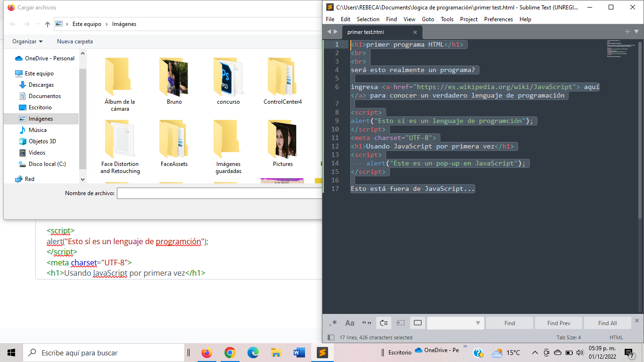644x362 pixels.
Task: Open the Tools menu
Action: (x=447, y=19)
